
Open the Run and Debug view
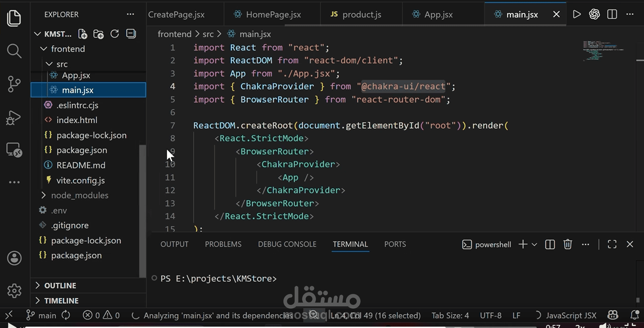click(x=14, y=118)
